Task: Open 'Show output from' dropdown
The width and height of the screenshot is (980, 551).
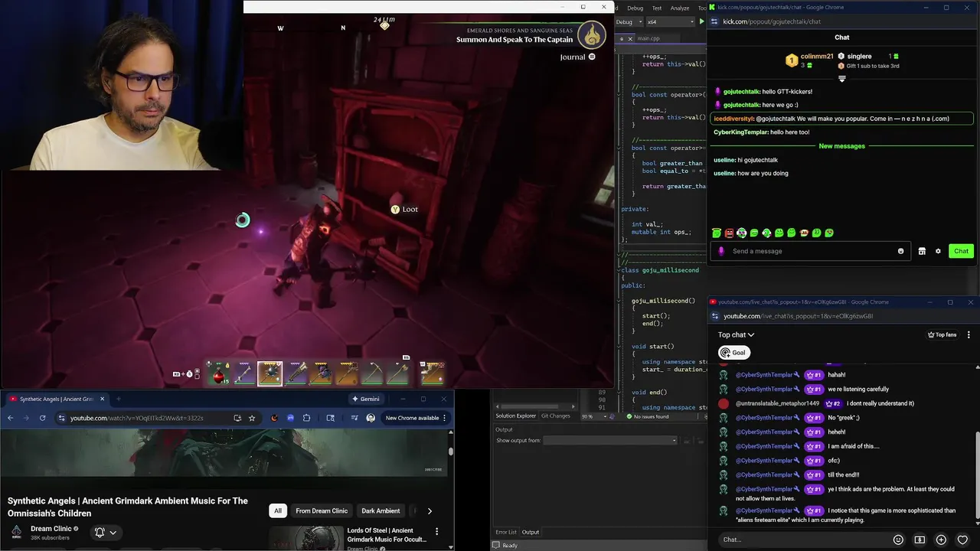Action: point(610,440)
